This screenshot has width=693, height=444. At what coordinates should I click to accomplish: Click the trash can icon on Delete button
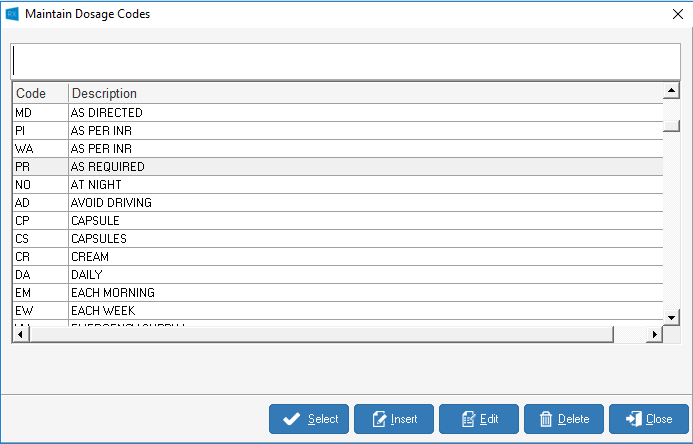point(546,419)
